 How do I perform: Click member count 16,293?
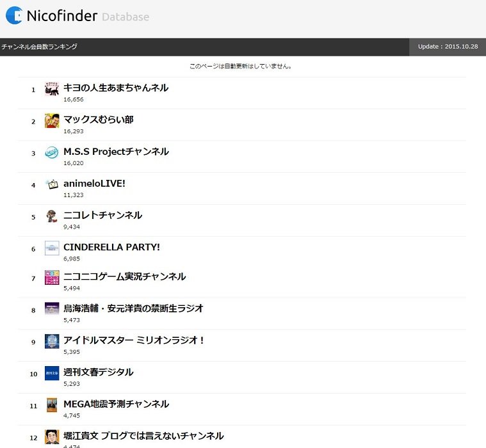pyautogui.click(x=74, y=131)
